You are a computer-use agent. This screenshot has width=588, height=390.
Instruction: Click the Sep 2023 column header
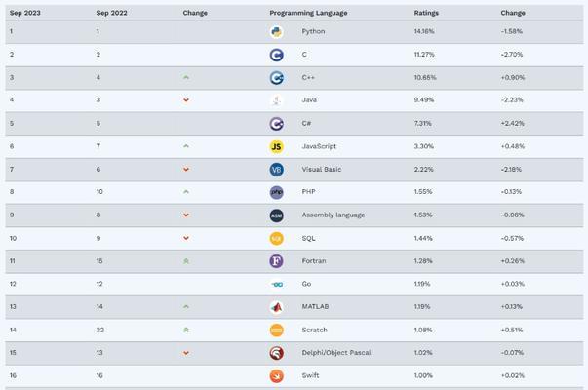pyautogui.click(x=24, y=13)
